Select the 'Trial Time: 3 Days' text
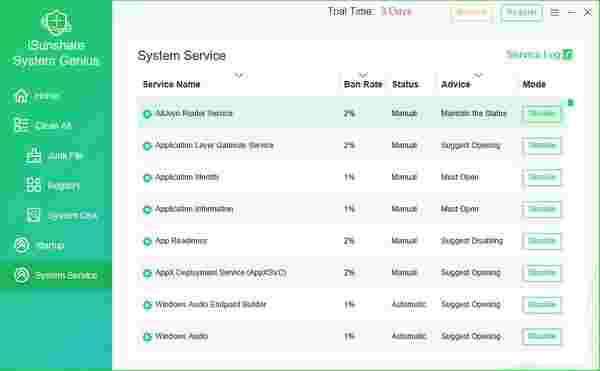Image resolution: width=600 pixels, height=371 pixels. click(x=370, y=11)
